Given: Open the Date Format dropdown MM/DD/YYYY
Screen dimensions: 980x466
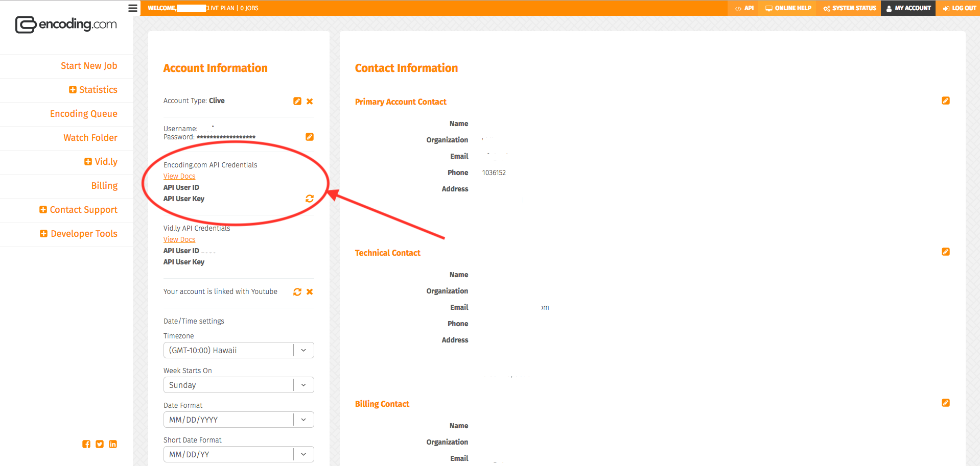Looking at the screenshot, I should click(x=239, y=420).
